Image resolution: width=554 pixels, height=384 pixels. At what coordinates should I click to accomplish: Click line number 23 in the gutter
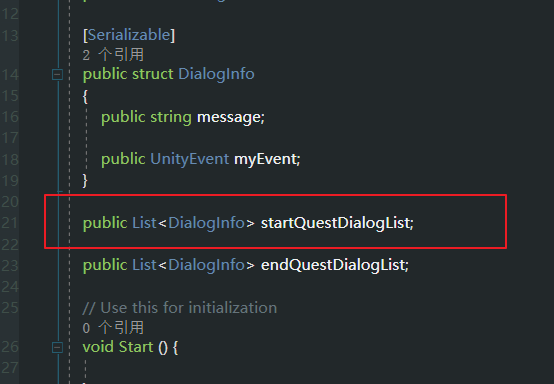tap(10, 265)
